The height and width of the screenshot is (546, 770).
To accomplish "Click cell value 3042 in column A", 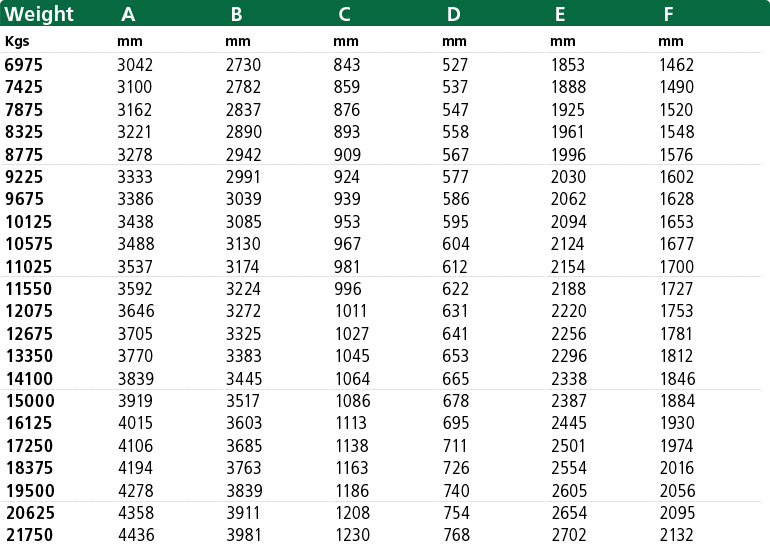I will coord(135,65).
